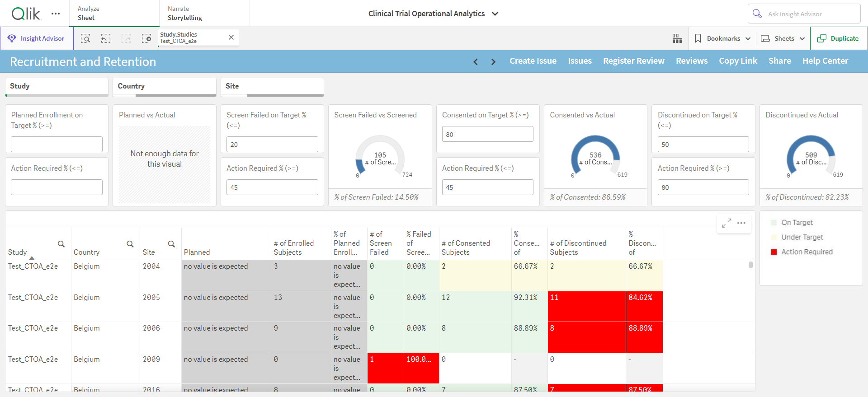This screenshot has height=397, width=868.
Task: Clear all selections icon
Action: tap(146, 38)
